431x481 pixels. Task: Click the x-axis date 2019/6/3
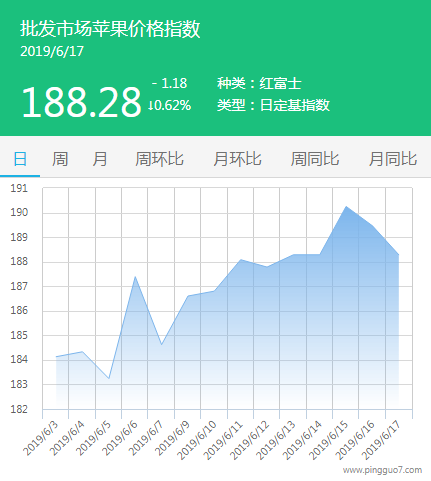point(41,438)
